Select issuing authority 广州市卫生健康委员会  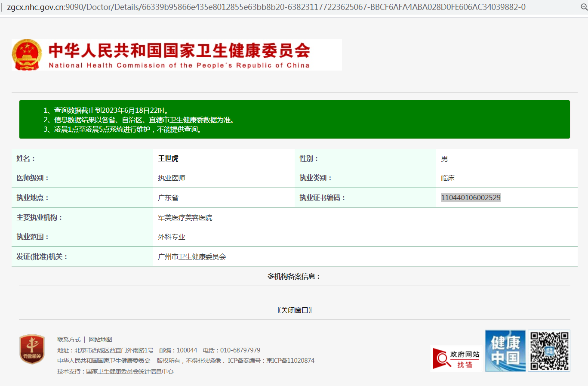(192, 256)
